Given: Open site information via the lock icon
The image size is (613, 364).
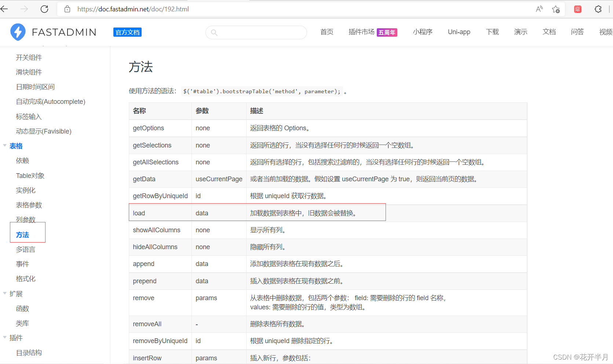Looking at the screenshot, I should [67, 9].
